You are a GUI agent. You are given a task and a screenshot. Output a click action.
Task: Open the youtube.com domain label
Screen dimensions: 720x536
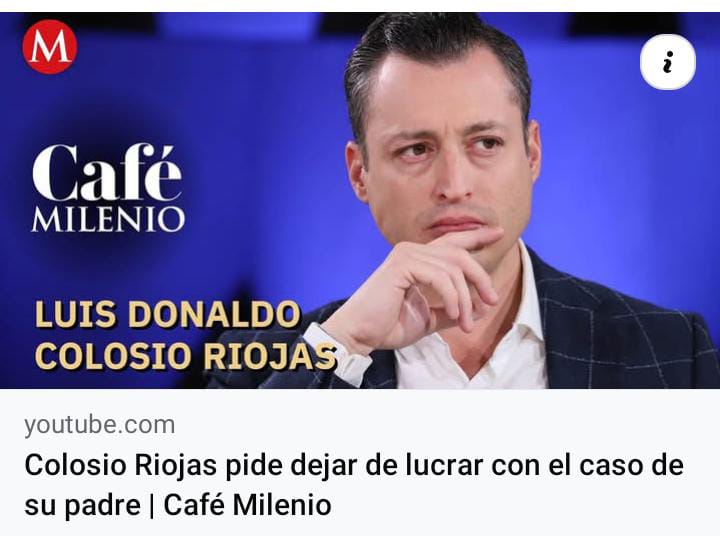100,425
